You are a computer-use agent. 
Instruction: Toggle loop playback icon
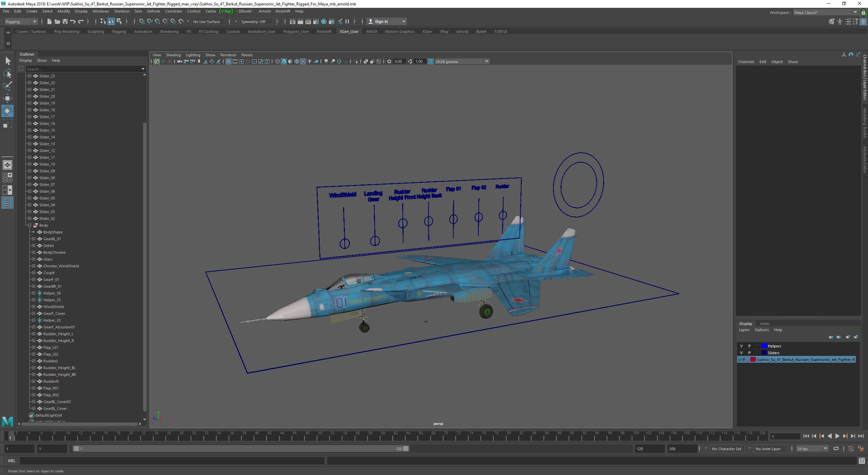click(836, 449)
